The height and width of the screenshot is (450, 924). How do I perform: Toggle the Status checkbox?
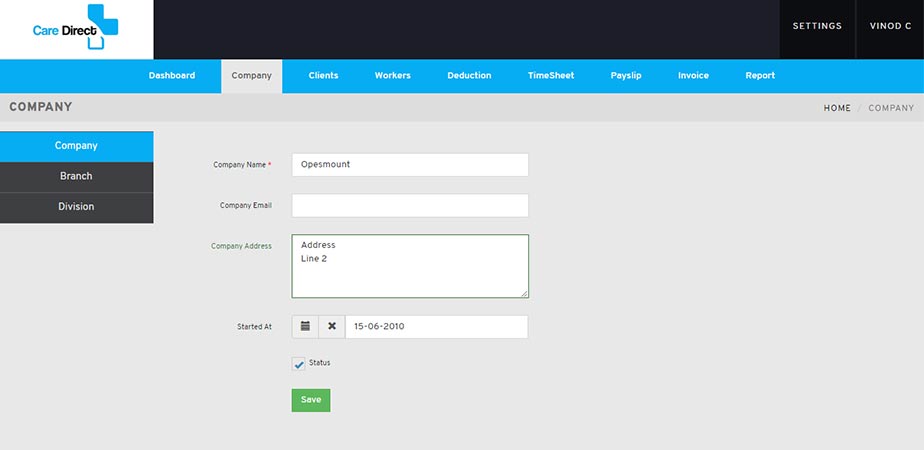point(299,364)
